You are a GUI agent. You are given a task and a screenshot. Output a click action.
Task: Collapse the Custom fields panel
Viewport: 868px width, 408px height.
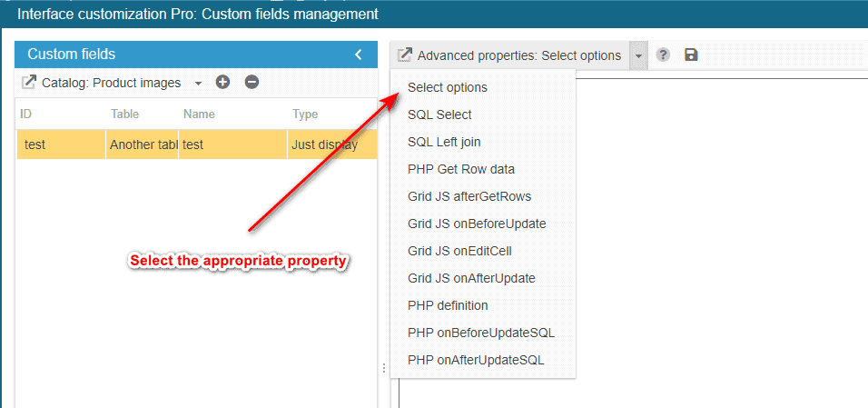tap(359, 55)
